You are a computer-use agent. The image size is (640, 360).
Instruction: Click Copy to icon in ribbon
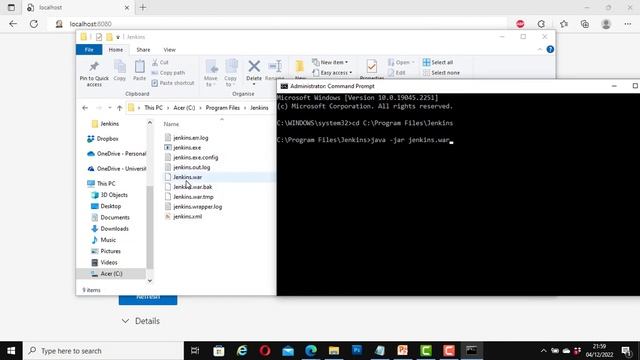coord(231,73)
